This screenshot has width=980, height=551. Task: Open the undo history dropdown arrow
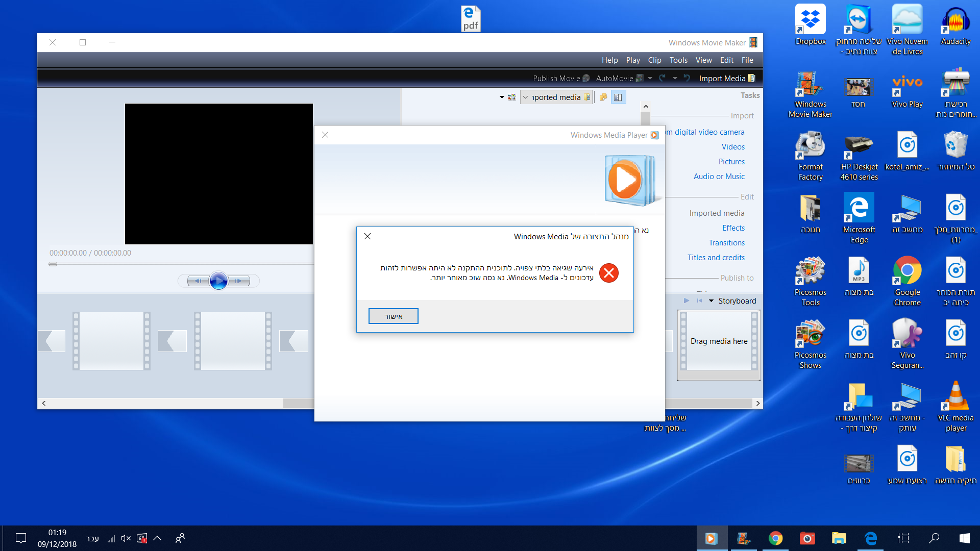click(675, 79)
